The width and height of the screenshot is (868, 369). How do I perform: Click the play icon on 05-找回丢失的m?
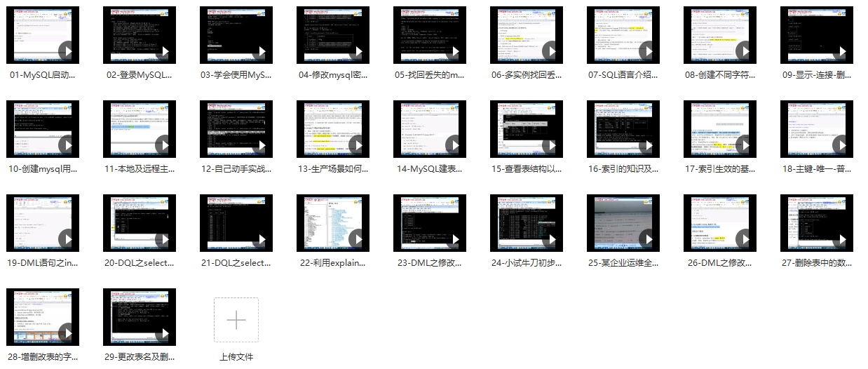click(454, 51)
